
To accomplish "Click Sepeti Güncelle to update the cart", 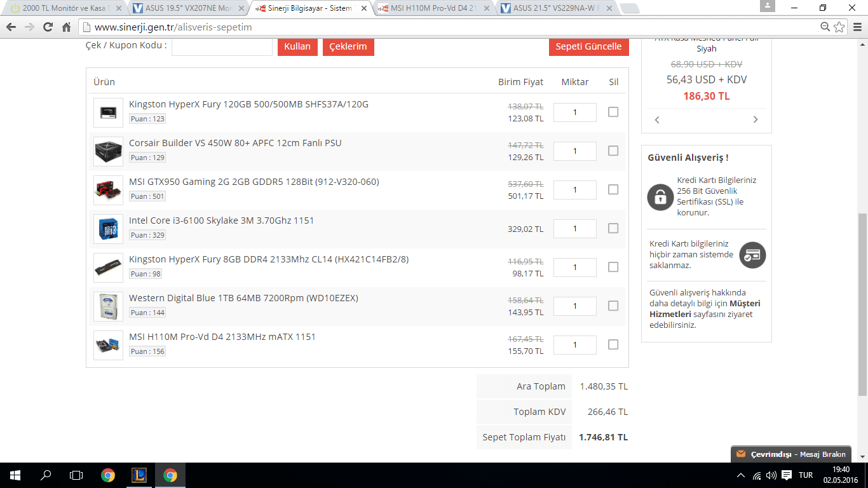I will pyautogui.click(x=588, y=46).
